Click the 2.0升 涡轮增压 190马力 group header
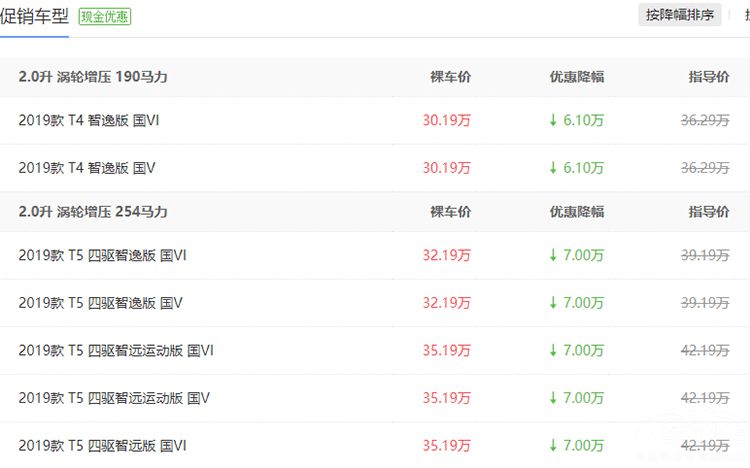This screenshot has width=750, height=468. click(93, 77)
